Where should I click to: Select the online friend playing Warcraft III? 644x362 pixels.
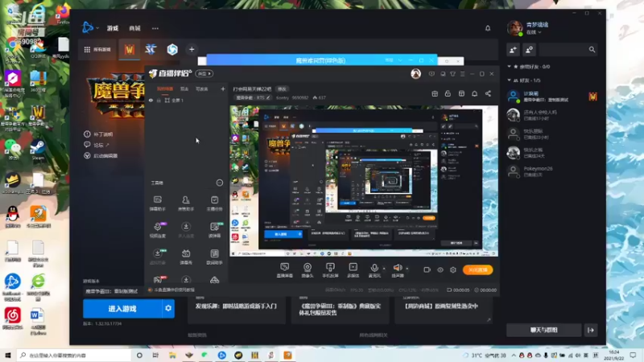tap(551, 97)
